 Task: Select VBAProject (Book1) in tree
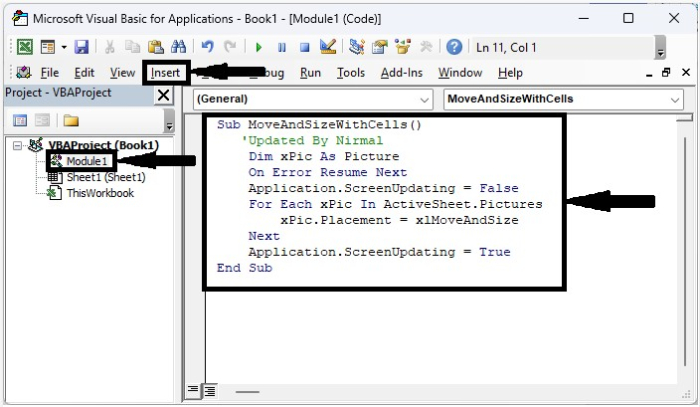click(104, 145)
